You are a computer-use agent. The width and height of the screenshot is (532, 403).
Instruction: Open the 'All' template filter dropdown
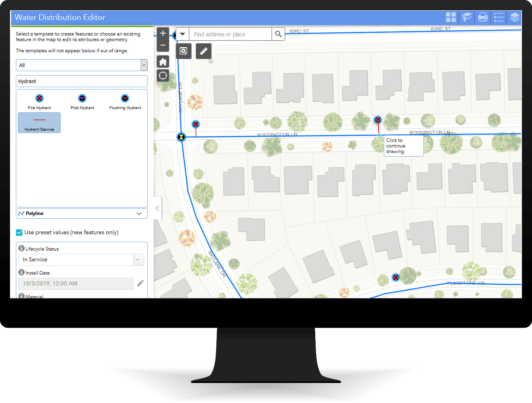pyautogui.click(x=144, y=65)
